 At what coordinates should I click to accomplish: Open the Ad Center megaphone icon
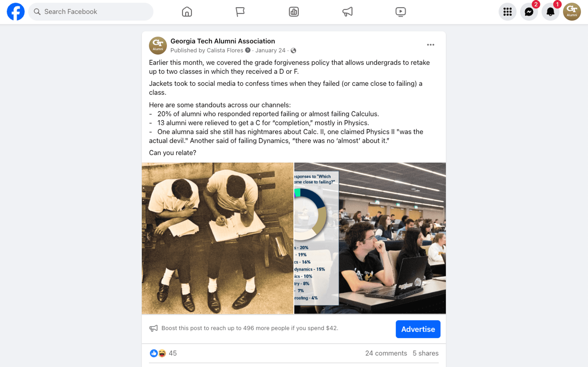pyautogui.click(x=347, y=12)
